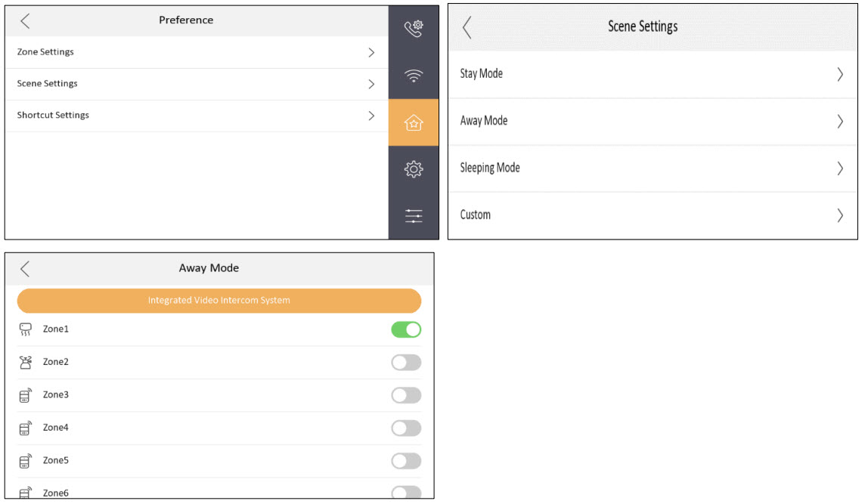Toggle the Zone3 switch on
865x504 pixels.
pyautogui.click(x=406, y=395)
